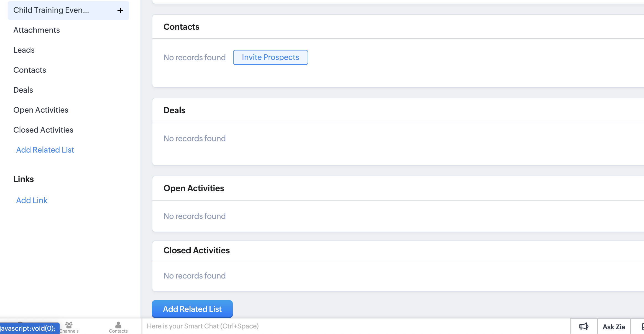Open the Open Activities sidebar item

point(41,110)
